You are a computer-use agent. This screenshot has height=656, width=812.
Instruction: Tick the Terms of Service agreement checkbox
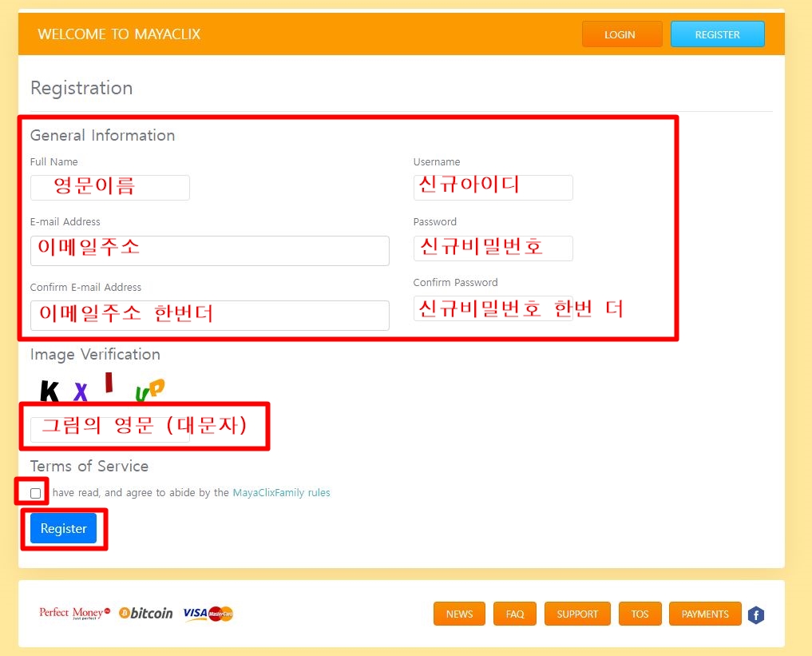[35, 493]
